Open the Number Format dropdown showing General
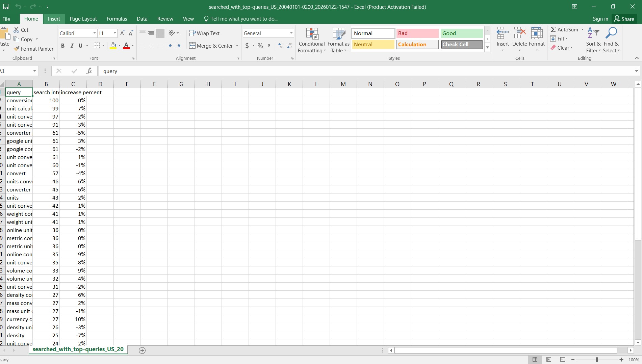642x364 pixels. click(291, 33)
